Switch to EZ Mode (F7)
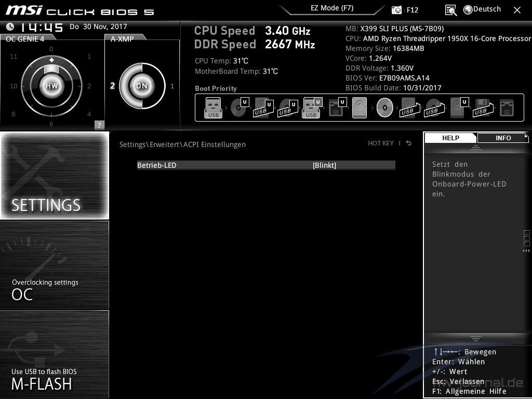 332,8
